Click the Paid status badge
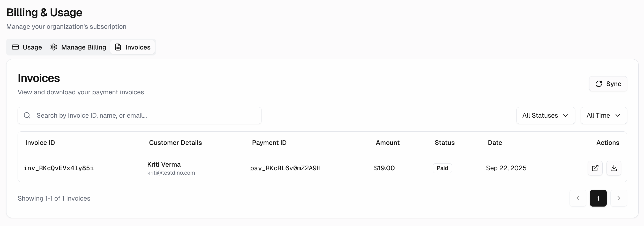 pos(442,168)
